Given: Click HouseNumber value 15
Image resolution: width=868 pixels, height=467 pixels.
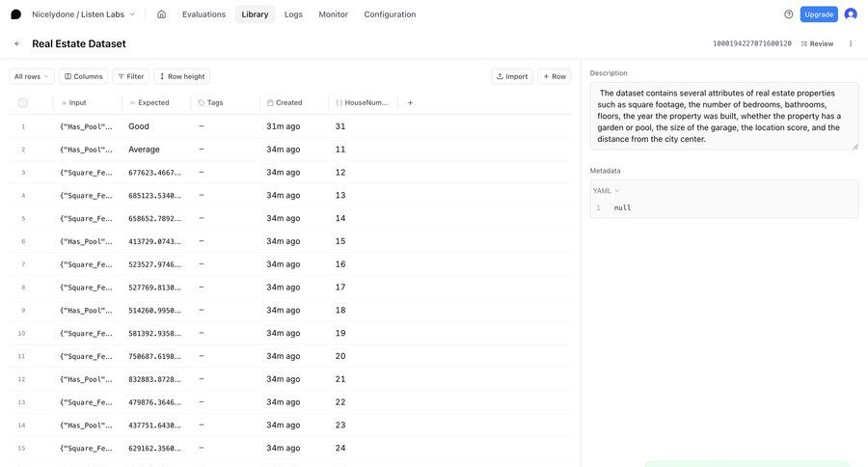Looking at the screenshot, I should 340,241.
